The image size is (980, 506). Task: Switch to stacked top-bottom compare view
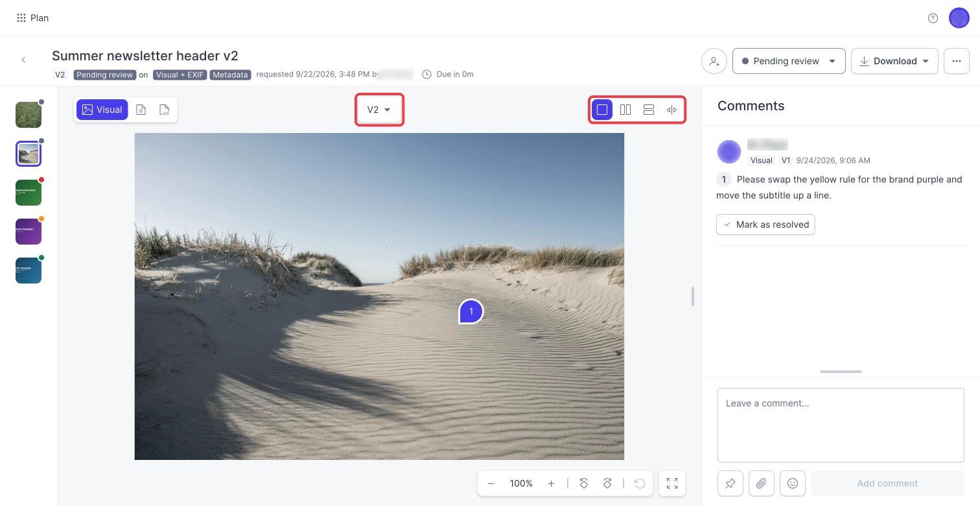click(x=649, y=110)
